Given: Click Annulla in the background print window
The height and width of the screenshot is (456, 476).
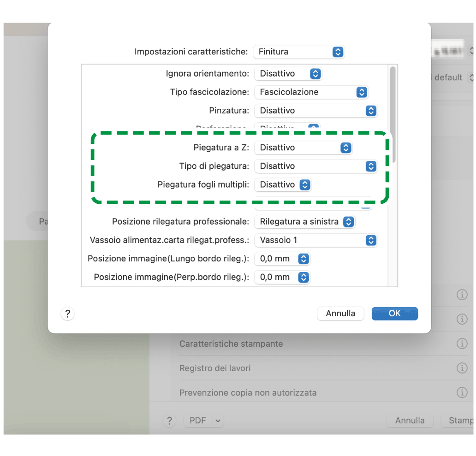Looking at the screenshot, I should click(x=410, y=420).
